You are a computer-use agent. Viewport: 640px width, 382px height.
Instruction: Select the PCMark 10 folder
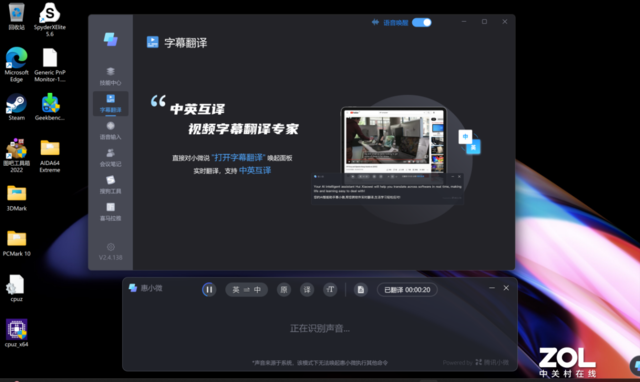[16, 243]
